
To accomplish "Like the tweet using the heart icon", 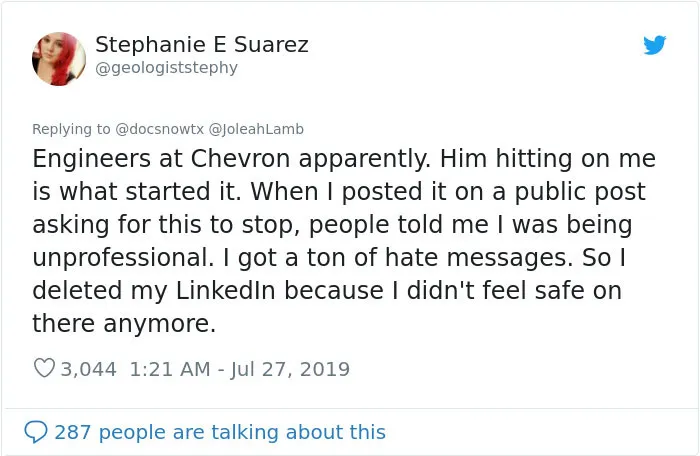I will pyautogui.click(x=44, y=368).
